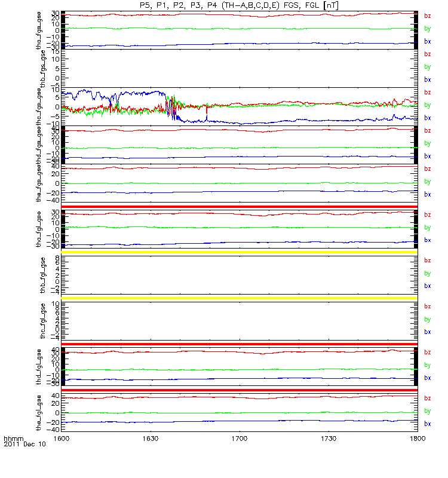This screenshot has width=448, height=478.
Task: Click the 1700 time tick label
Action: [x=240, y=439]
